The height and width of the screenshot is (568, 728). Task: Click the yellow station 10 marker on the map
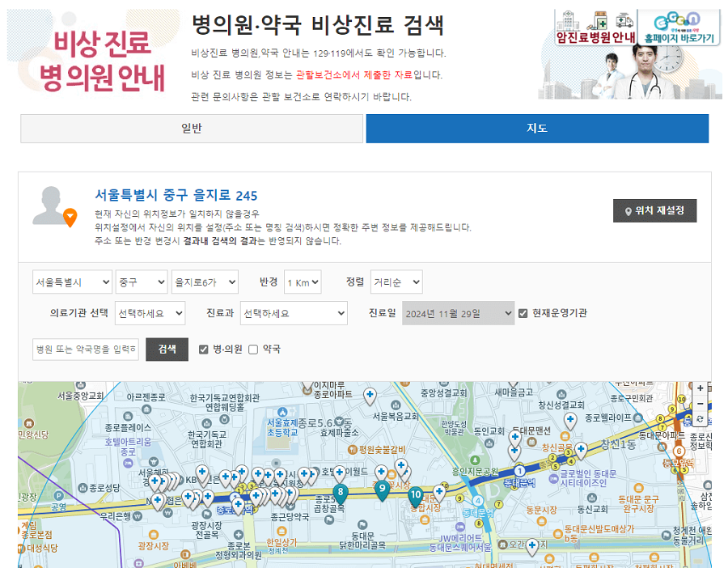(x=445, y=485)
